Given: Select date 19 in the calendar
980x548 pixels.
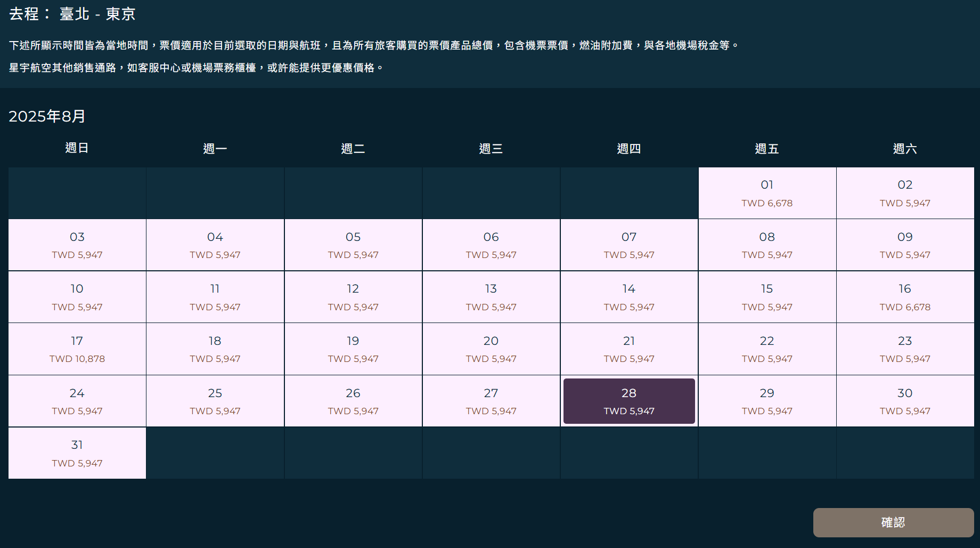Looking at the screenshot, I should click(353, 349).
